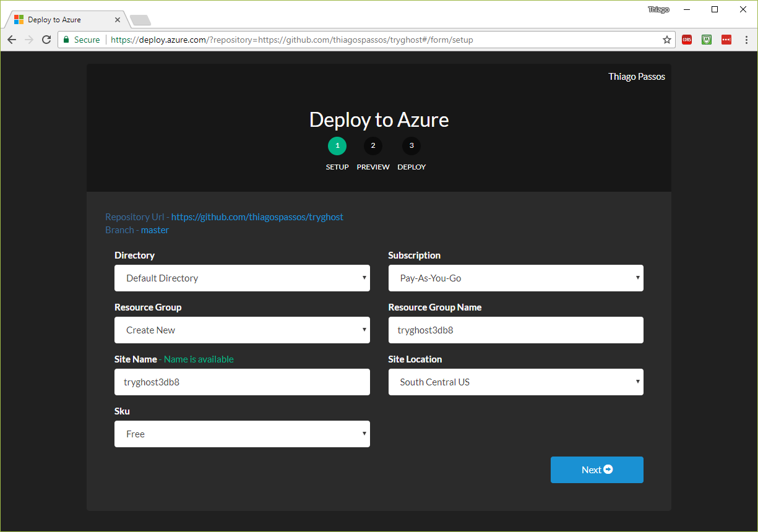
Task: Minimize the browser window
Action: coord(687,9)
